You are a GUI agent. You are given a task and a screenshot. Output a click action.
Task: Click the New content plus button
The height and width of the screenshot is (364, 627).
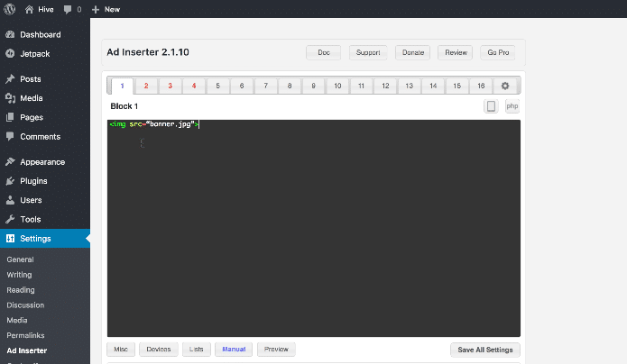106,9
